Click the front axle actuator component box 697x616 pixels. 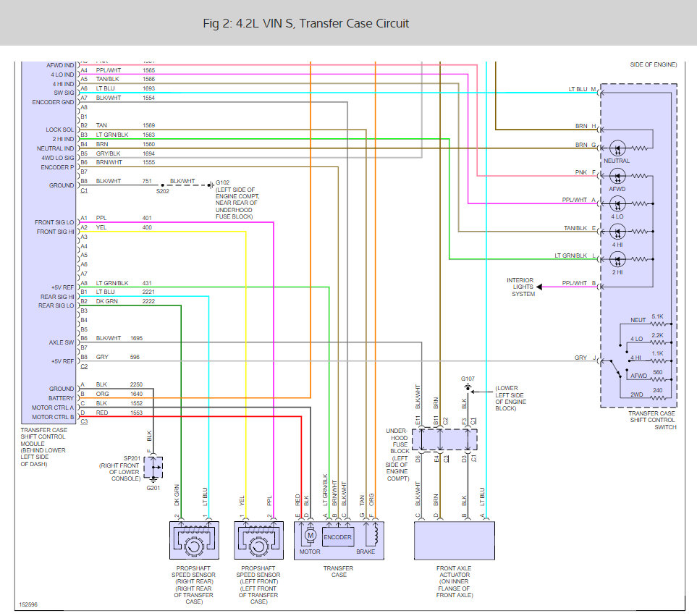pos(455,541)
